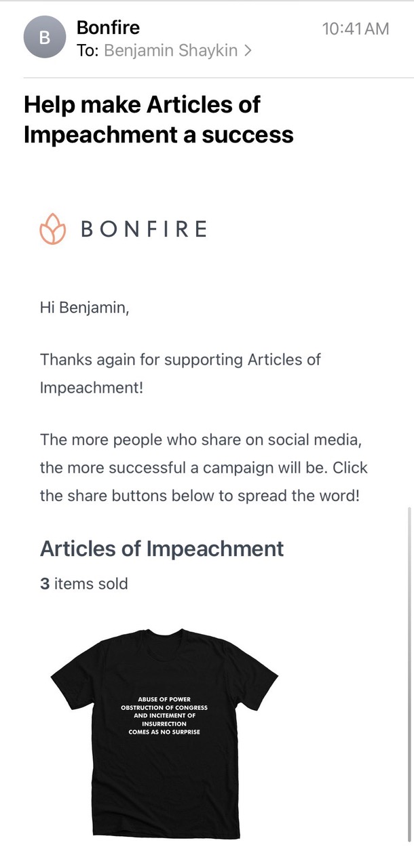Click the vertical scrollbar on the right edge
Viewport: 414px width, 868px height.
point(409,685)
